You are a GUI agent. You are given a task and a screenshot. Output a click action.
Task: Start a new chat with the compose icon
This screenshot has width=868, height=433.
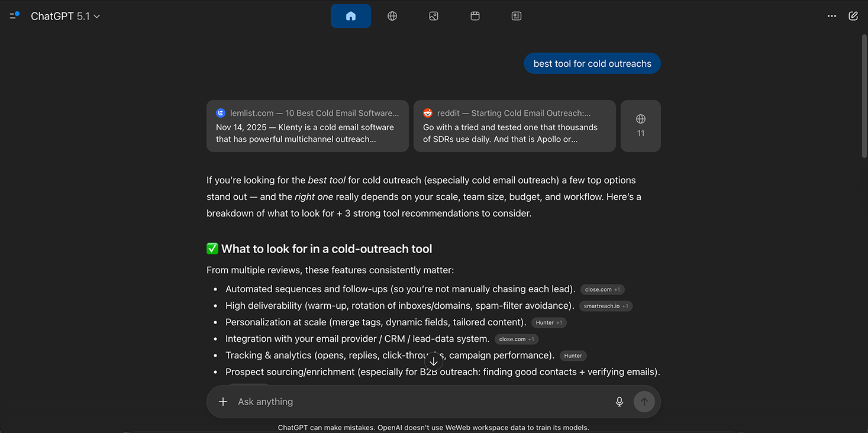(x=853, y=15)
